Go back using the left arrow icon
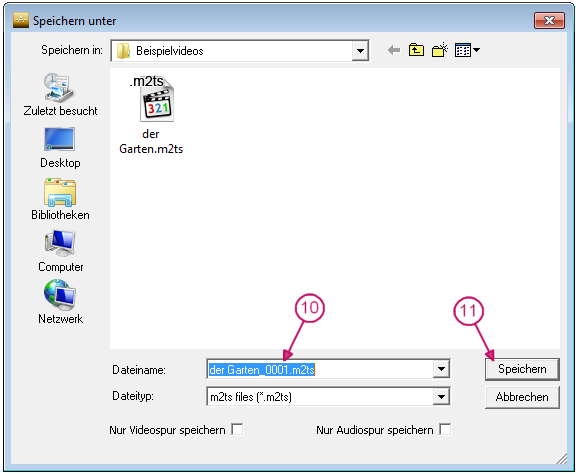576x476 pixels. [x=394, y=50]
